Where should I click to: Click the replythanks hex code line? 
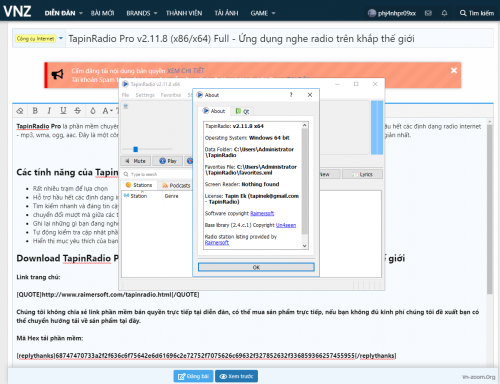[206, 356]
